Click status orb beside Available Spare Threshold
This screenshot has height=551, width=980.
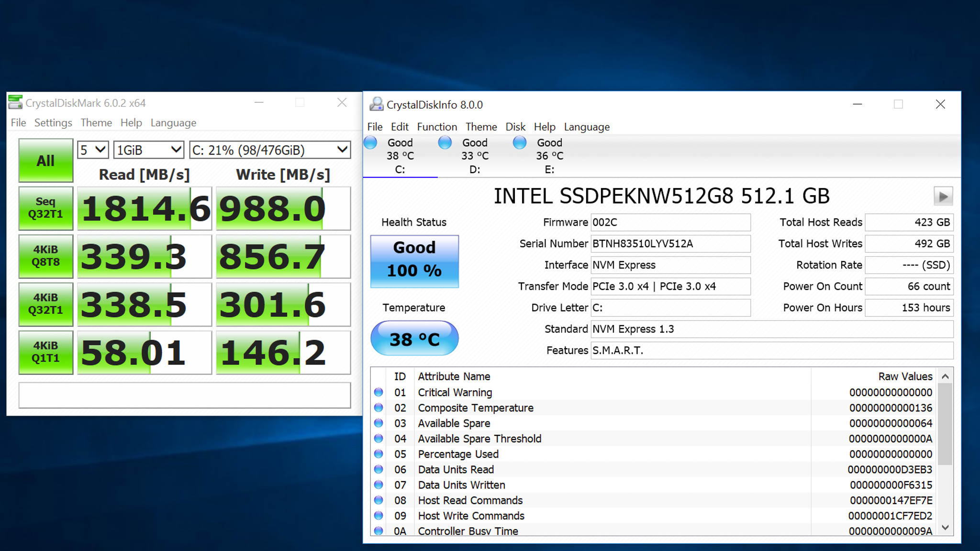click(379, 438)
